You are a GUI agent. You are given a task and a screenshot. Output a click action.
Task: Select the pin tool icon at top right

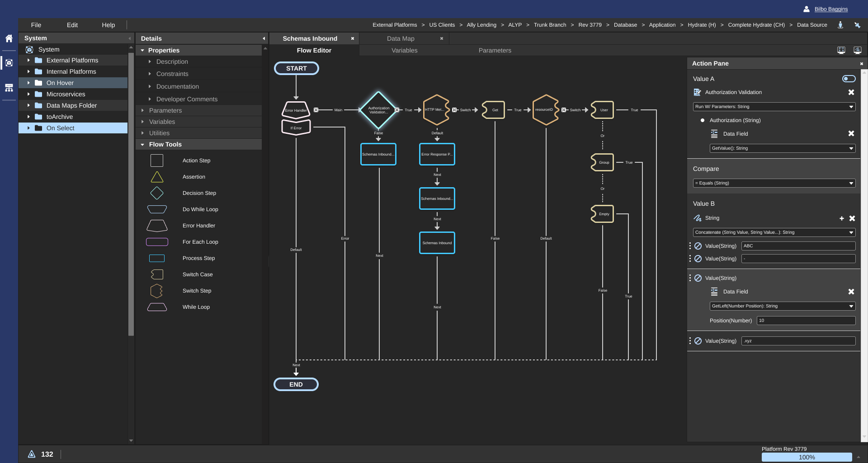coord(857,25)
